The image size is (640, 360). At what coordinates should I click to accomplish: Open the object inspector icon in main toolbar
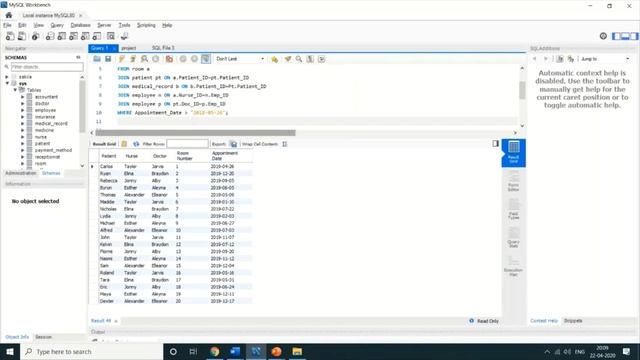36,36
